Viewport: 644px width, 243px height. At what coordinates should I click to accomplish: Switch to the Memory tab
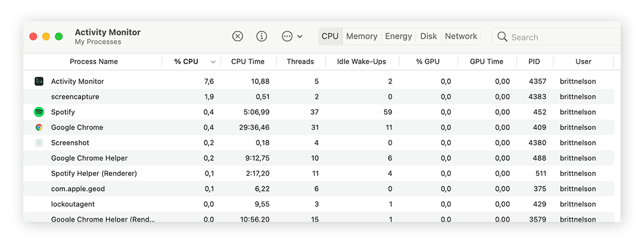click(362, 36)
